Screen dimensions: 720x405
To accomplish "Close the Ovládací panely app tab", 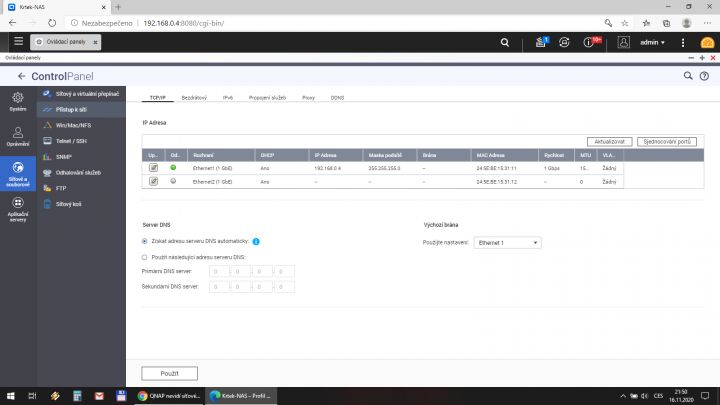I will [95, 42].
